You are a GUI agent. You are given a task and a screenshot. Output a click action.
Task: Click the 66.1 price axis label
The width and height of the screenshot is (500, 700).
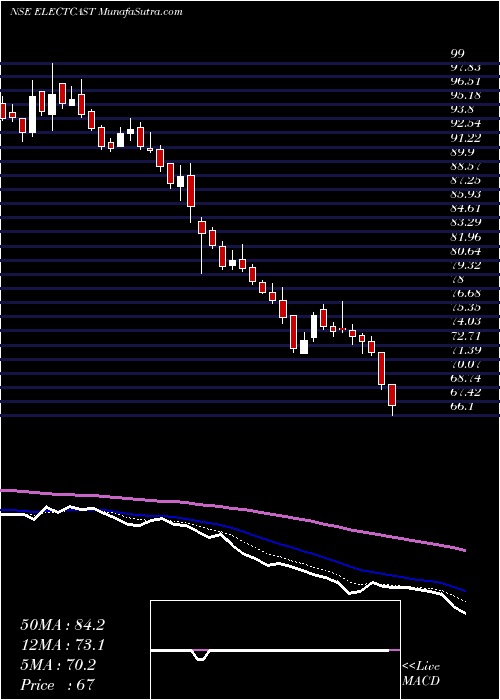462,407
